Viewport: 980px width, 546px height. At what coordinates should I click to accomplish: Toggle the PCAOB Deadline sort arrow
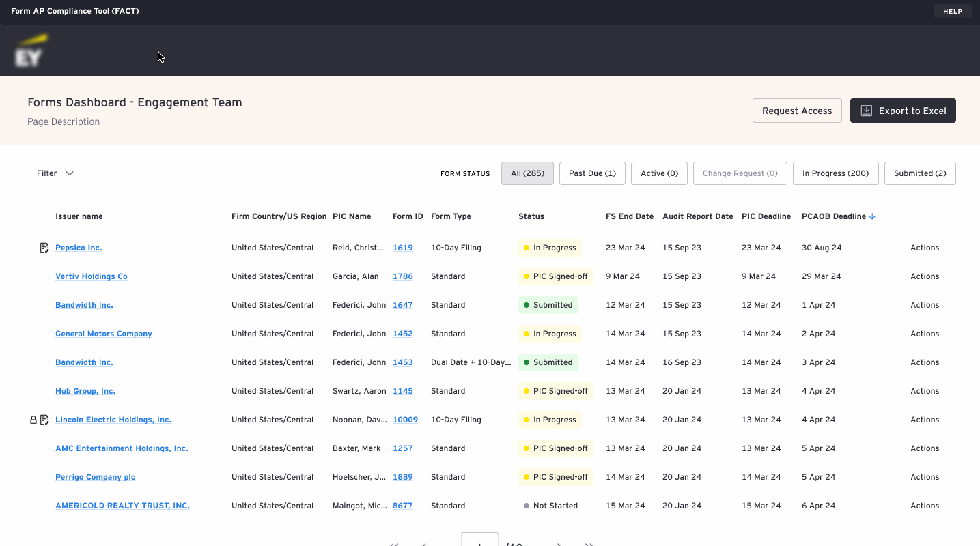pos(872,216)
